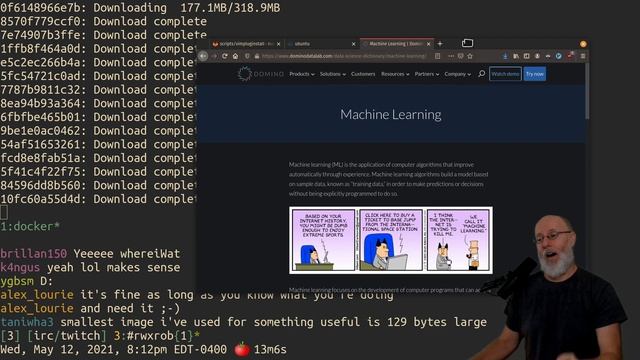Screen dimensions: 640x360
Task: Click the 8570f779ccf0 Download complete line
Action: (103, 21)
